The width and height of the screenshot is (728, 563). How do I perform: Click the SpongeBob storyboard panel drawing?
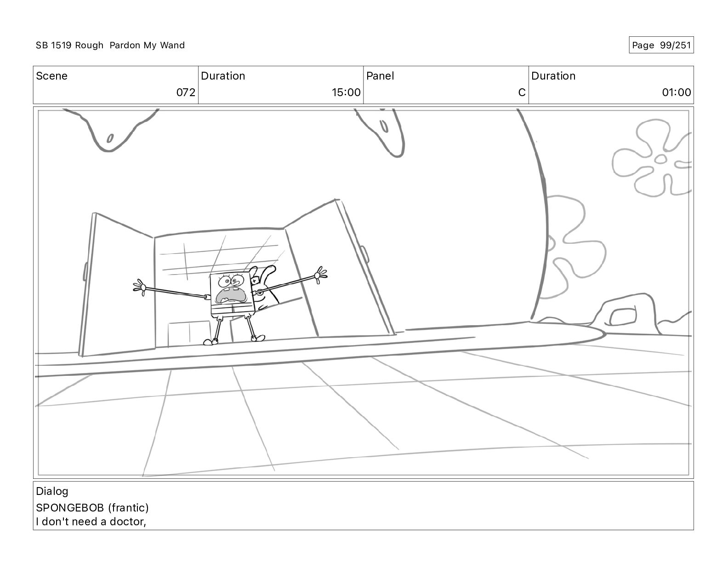[x=363, y=293]
